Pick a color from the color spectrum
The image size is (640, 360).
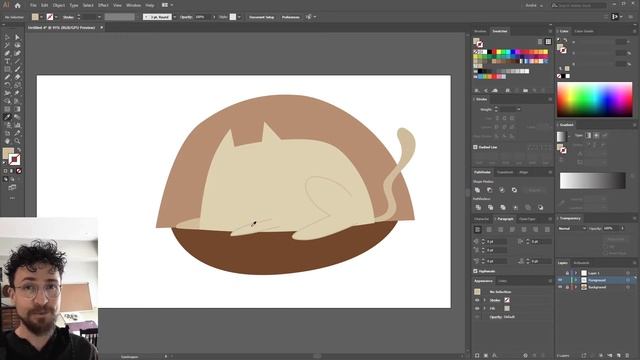pyautogui.click(x=595, y=100)
